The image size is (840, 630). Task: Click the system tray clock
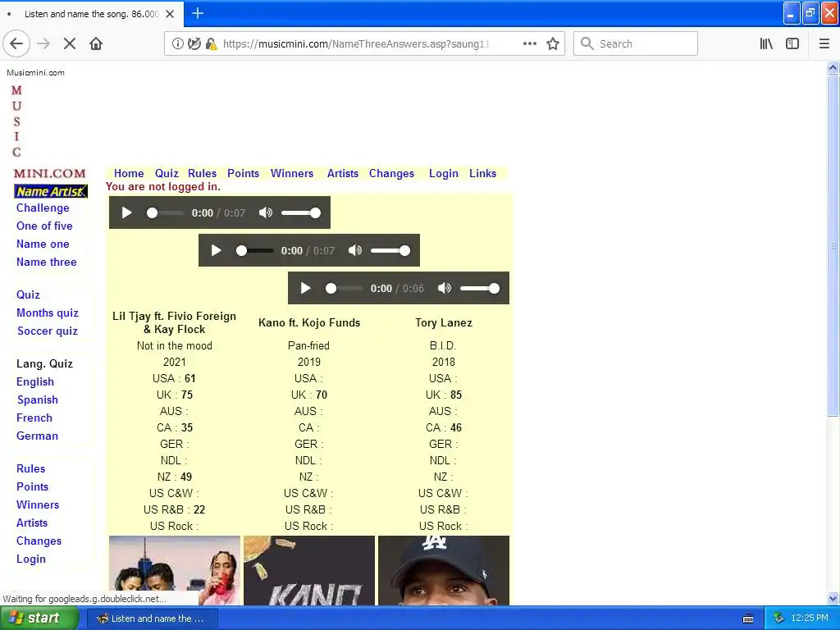pos(810,619)
